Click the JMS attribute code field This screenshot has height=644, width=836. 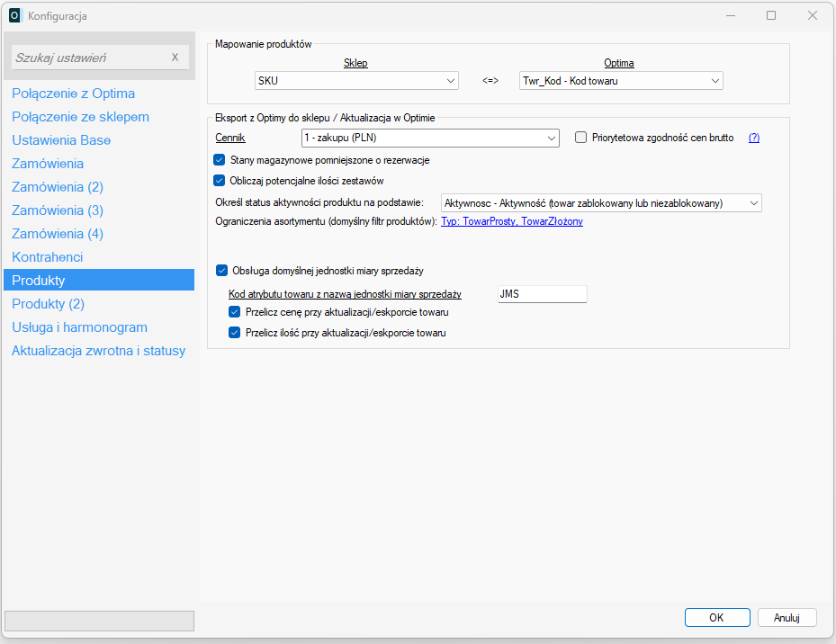(543, 294)
